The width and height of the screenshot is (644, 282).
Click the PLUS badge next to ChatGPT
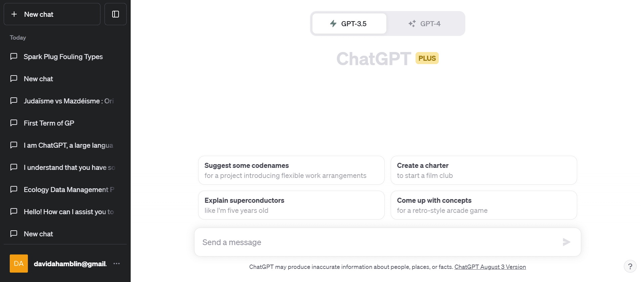pyautogui.click(x=427, y=58)
